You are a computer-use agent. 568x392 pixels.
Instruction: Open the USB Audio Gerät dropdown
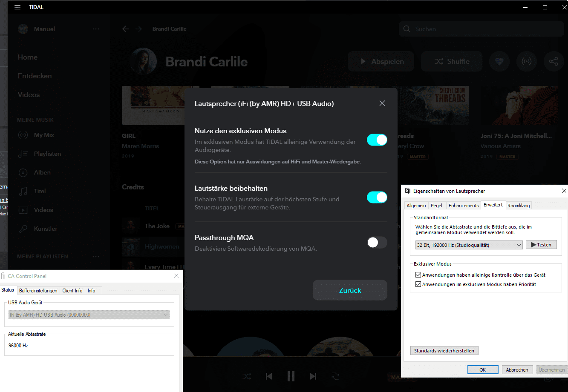89,315
